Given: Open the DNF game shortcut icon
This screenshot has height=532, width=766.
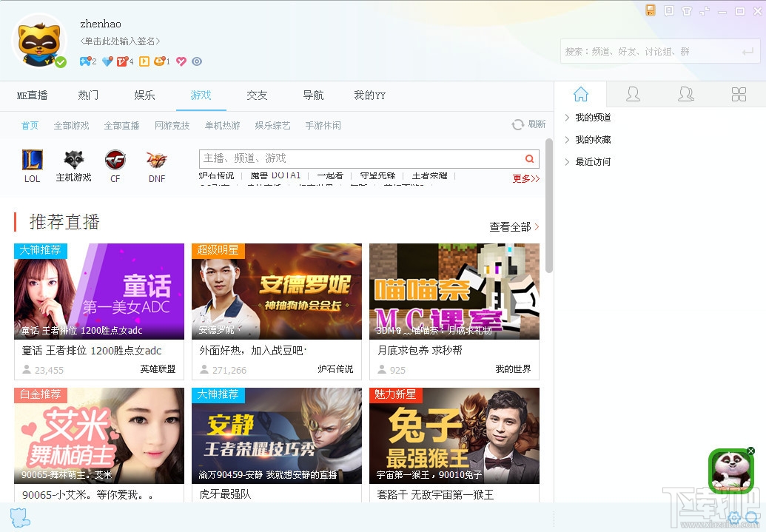Looking at the screenshot, I should [157, 161].
